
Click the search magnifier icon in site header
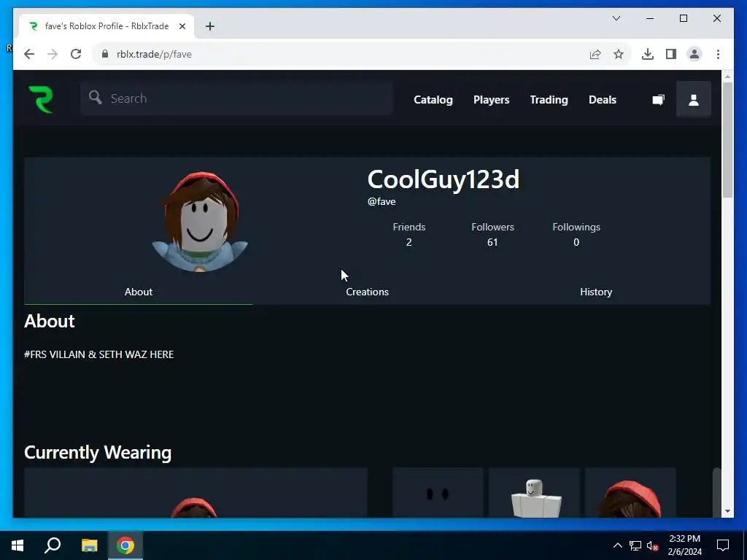96,98
